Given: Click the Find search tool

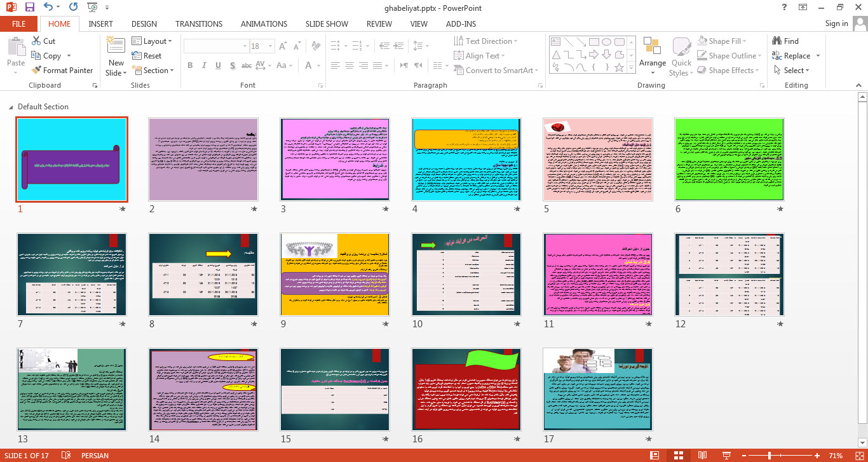Looking at the screenshot, I should pyautogui.click(x=785, y=41).
